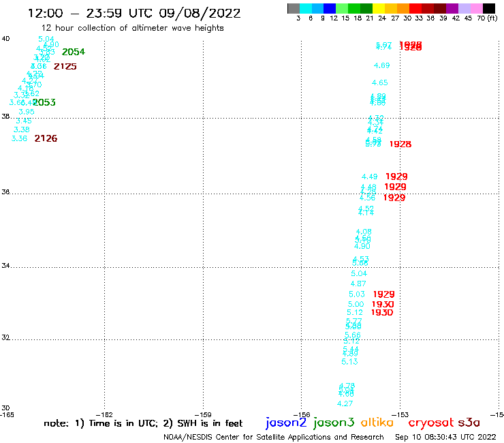Image resolution: width=504 pixels, height=443 pixels.
Task: Select the orange "altika" satellite label
Action: click(377, 423)
